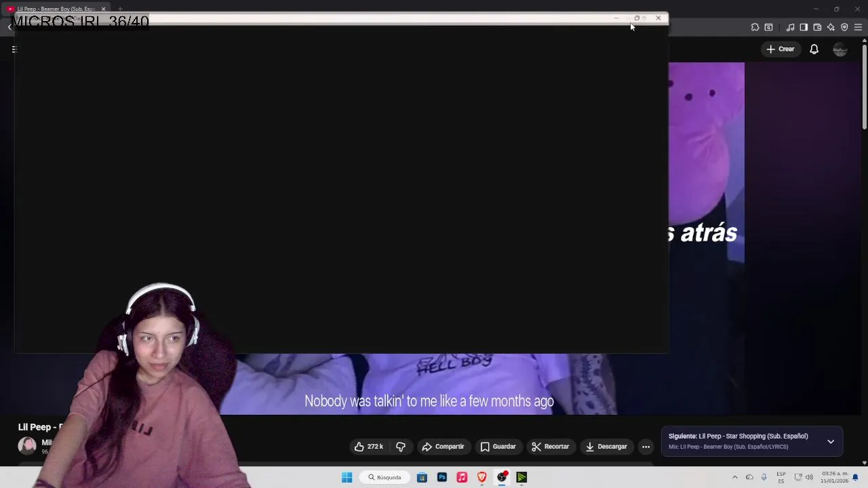Open the green arrow app in taskbar
This screenshot has width=868, height=488.
(521, 477)
